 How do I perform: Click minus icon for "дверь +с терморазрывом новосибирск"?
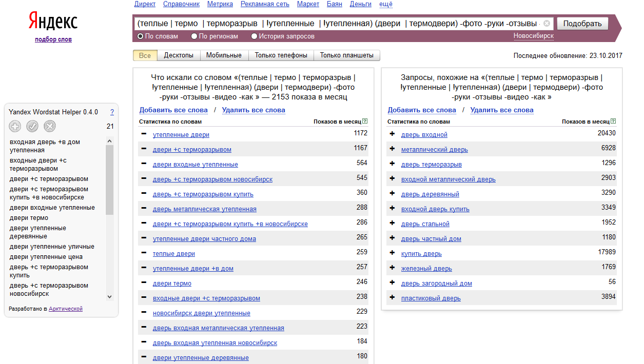[x=144, y=179]
